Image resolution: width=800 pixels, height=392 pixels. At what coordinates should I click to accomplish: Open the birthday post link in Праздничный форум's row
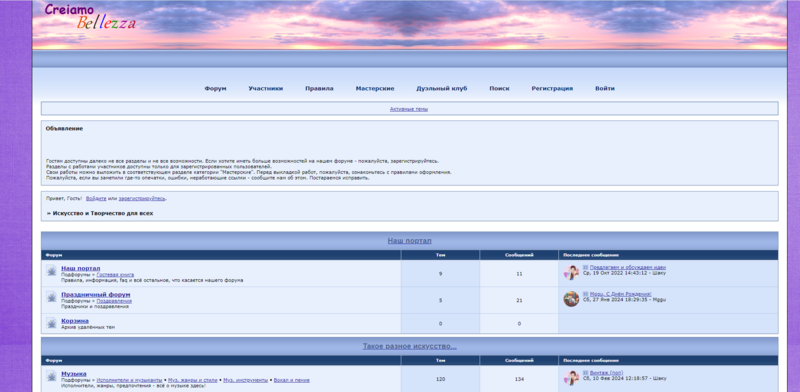[x=620, y=294]
